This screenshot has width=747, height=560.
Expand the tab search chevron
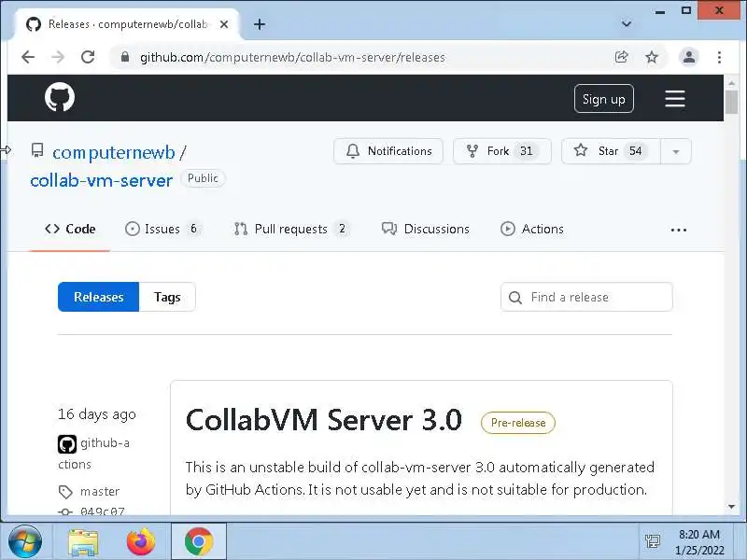pos(627,24)
